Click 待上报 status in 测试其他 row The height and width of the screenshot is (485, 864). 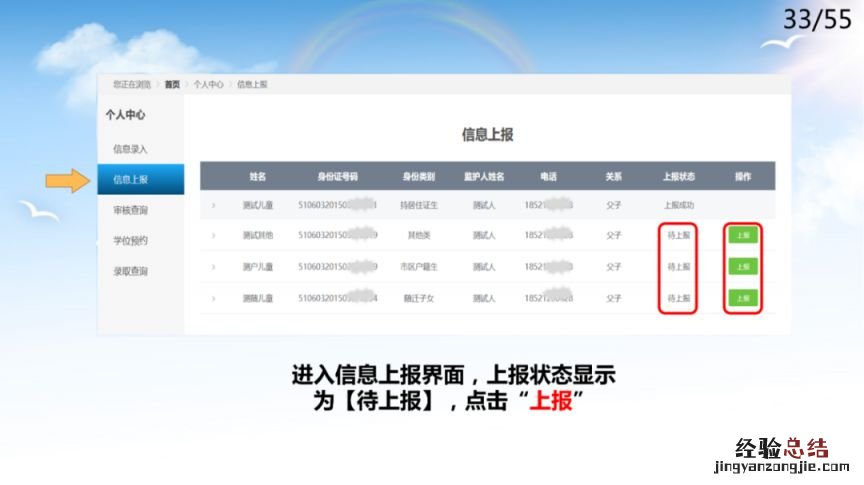click(679, 235)
